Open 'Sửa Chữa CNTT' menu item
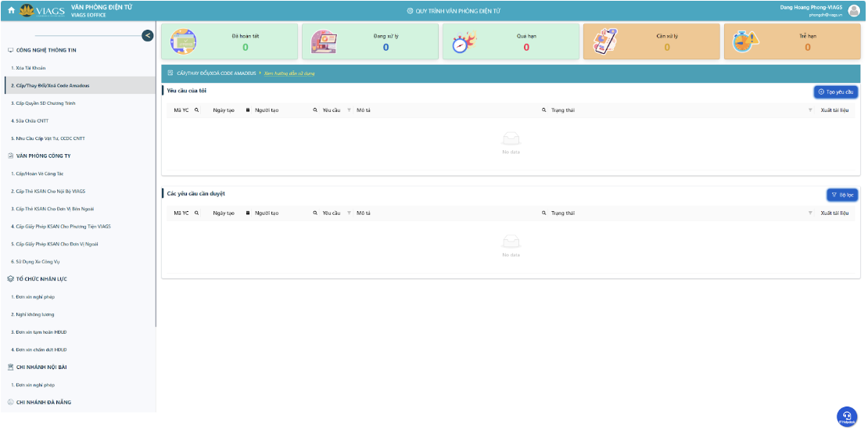This screenshot has height=430, width=868. 31,121
